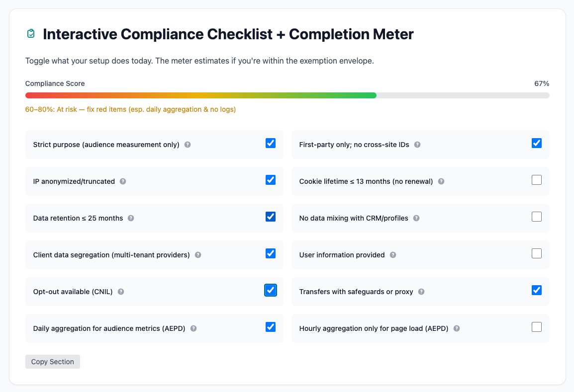This screenshot has height=392, width=574.
Task: Open help for First-party only; no cross-site IDs
Action: (x=417, y=145)
